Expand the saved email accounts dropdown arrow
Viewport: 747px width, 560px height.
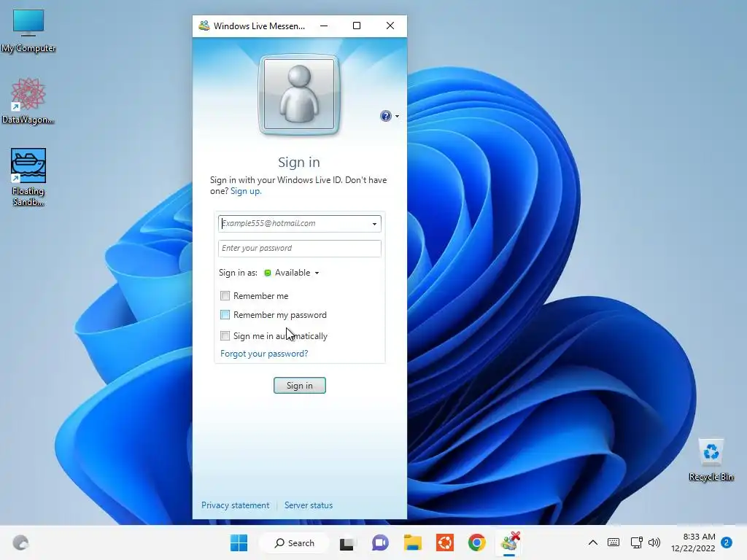coord(375,224)
